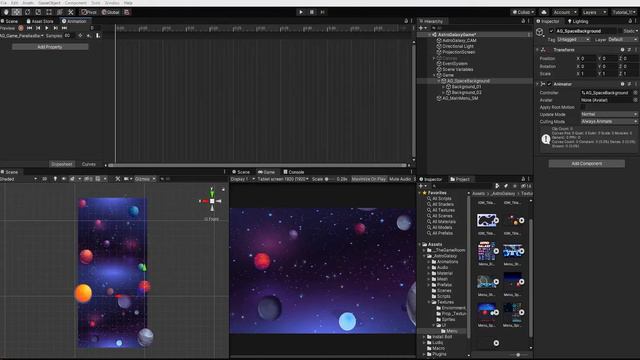Enable the animation record button

coord(21,28)
